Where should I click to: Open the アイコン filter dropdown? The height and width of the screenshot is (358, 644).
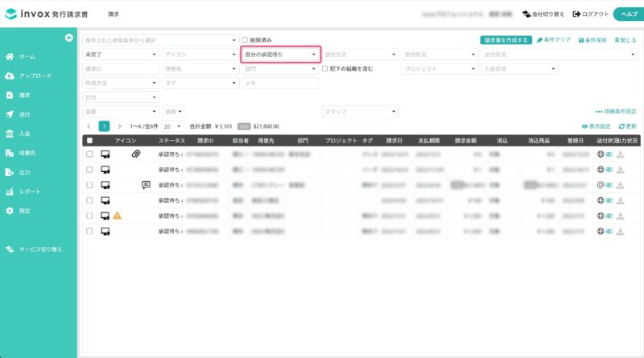[x=200, y=54]
